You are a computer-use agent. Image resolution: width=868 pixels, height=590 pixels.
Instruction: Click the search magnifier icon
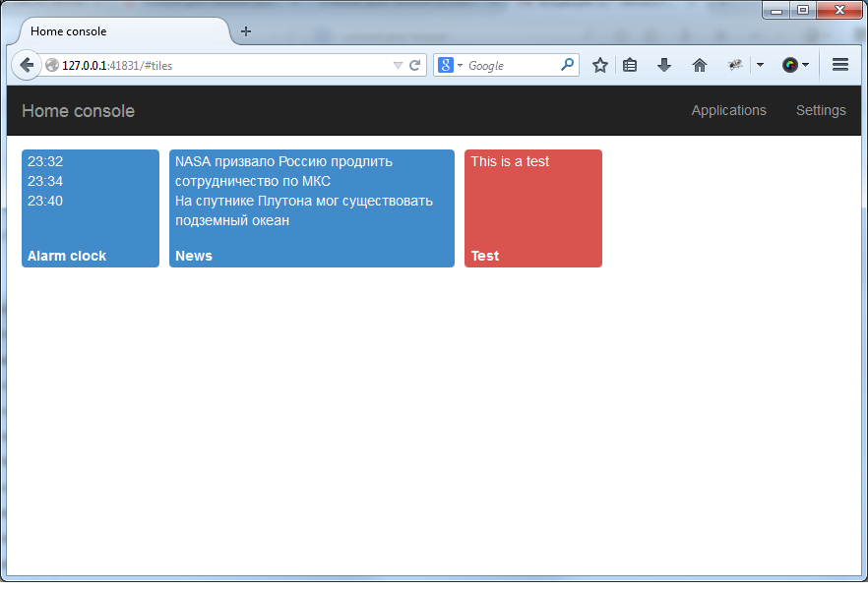(x=567, y=65)
